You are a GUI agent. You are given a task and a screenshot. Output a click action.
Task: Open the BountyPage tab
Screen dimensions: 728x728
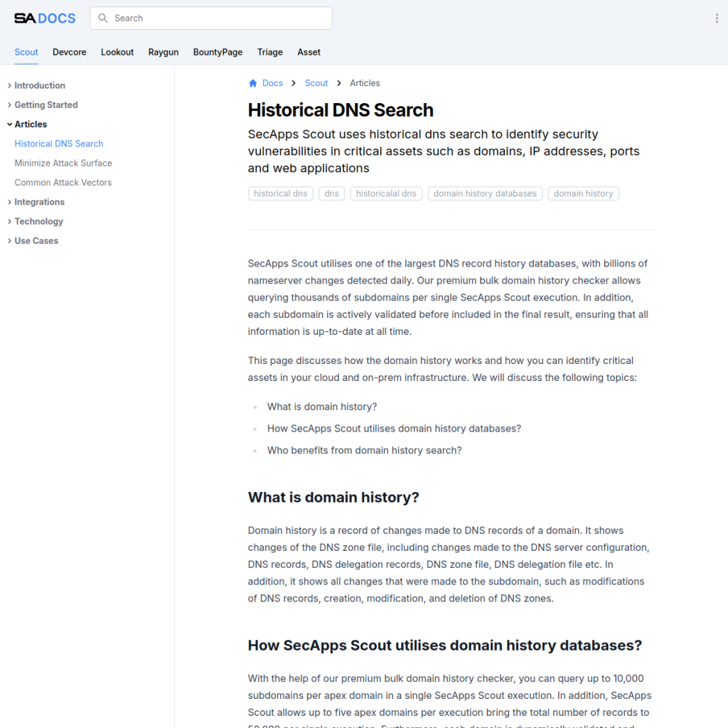click(x=218, y=52)
